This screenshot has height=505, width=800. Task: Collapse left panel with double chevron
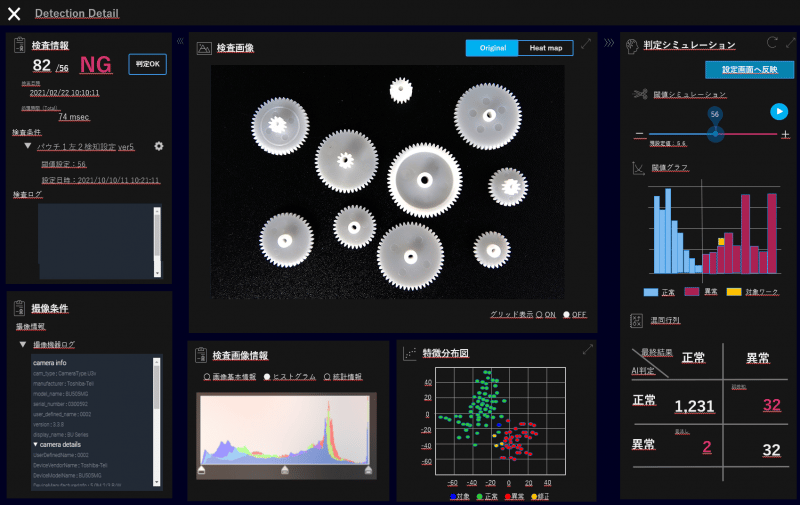(180, 41)
